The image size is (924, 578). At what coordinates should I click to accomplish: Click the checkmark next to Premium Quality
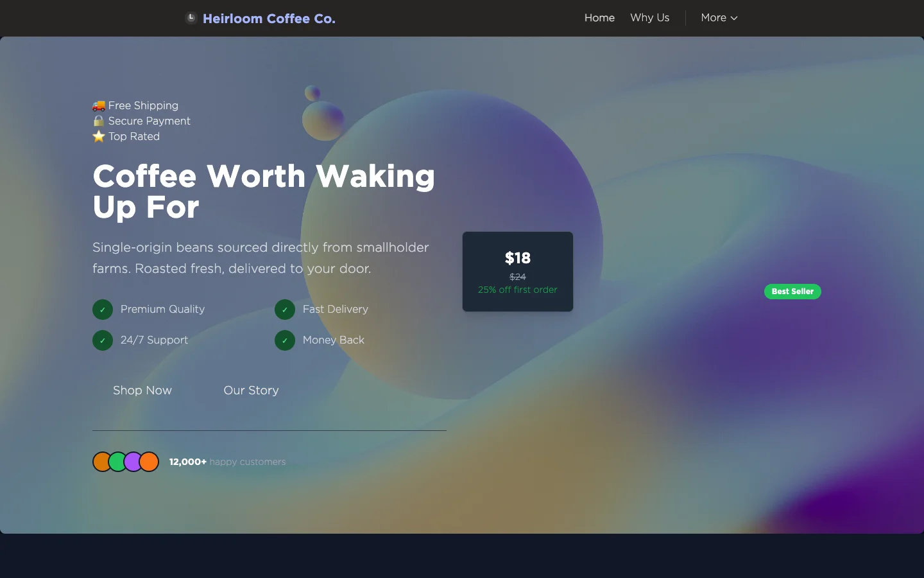pyautogui.click(x=102, y=310)
